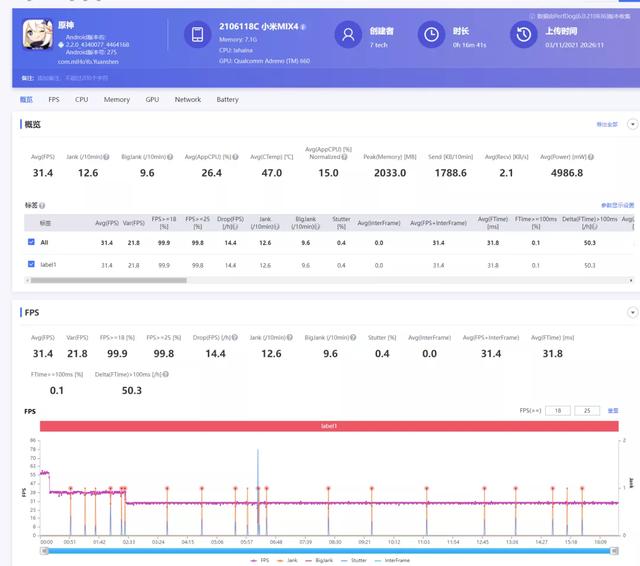This screenshot has height=566, width=640.
Task: Open the Battery tab
Action: pos(227,100)
